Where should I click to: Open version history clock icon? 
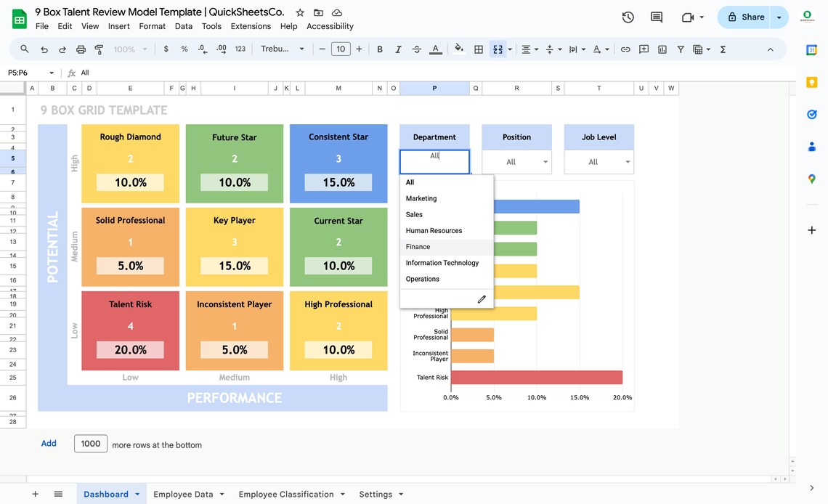[628, 17]
